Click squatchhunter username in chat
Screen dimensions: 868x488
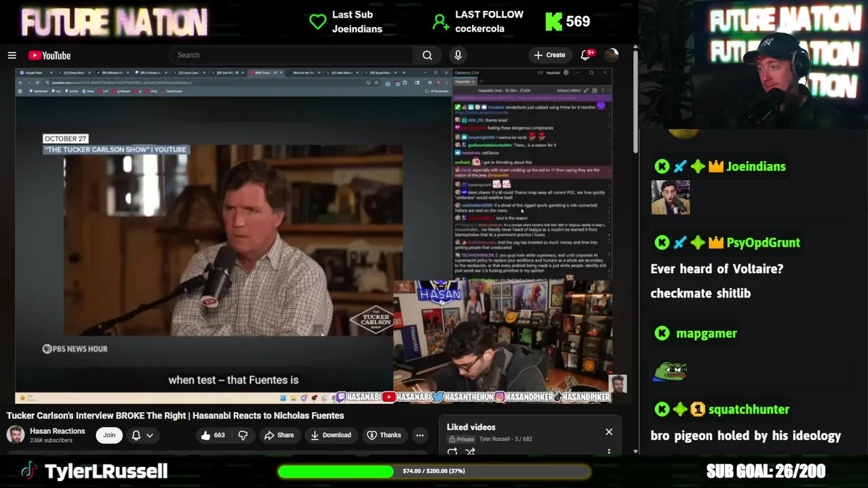pyautogui.click(x=749, y=409)
